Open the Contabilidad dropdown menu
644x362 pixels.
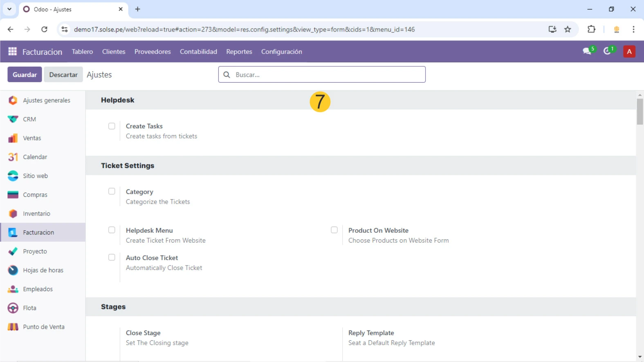click(x=198, y=52)
